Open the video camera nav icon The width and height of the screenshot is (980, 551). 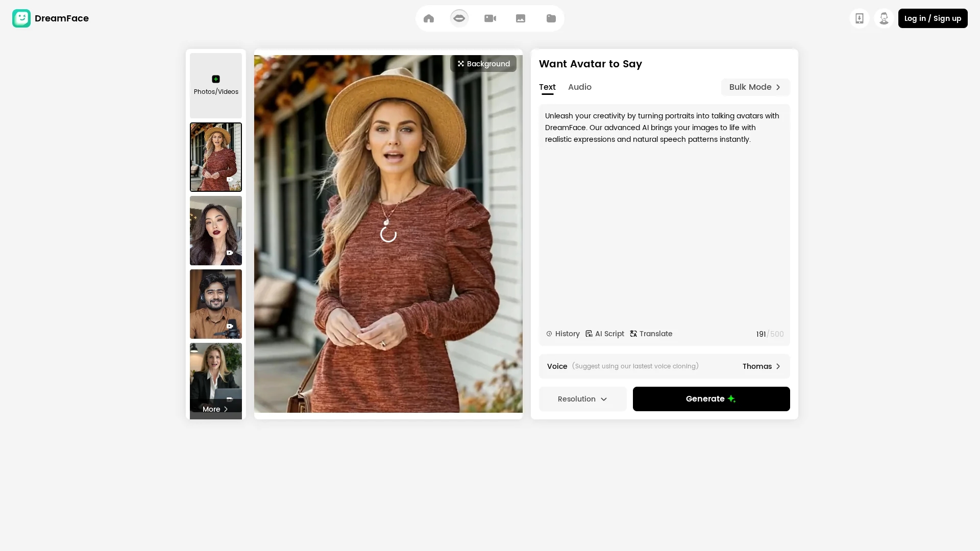point(490,18)
